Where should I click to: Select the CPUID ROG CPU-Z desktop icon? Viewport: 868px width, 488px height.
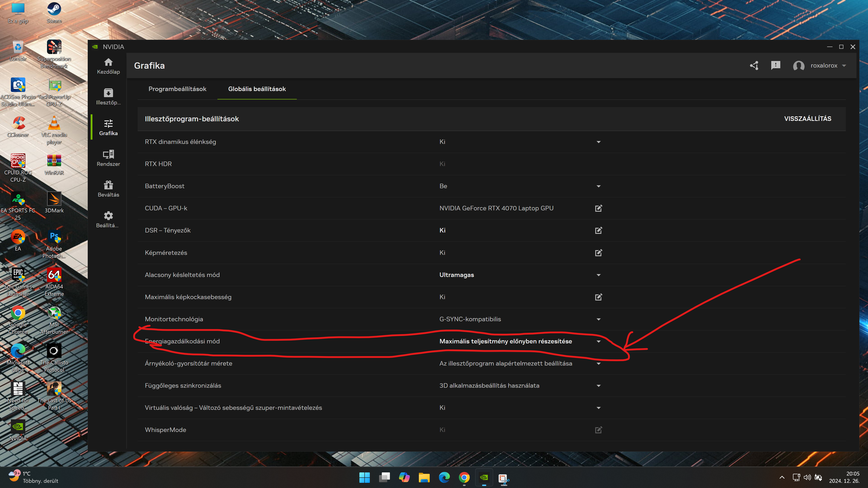18,168
